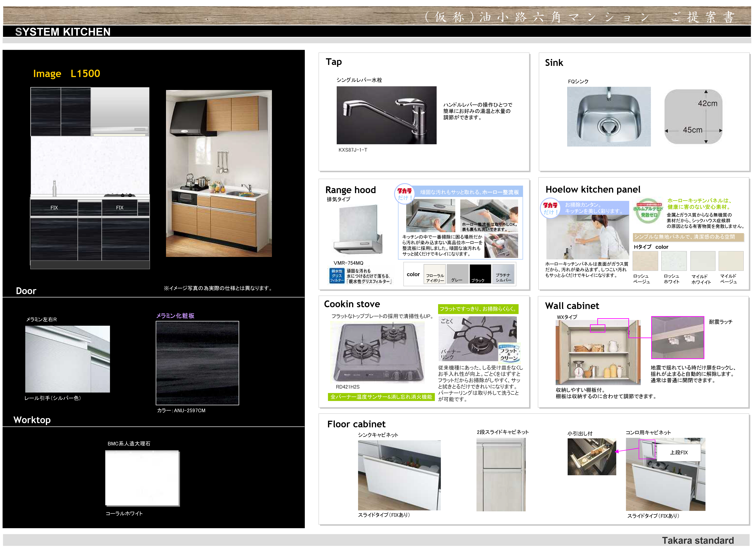Click the タカラだけ badge in Hoelow kitchen panel section
Viewport: 756px width, 551px height.
tap(550, 208)
